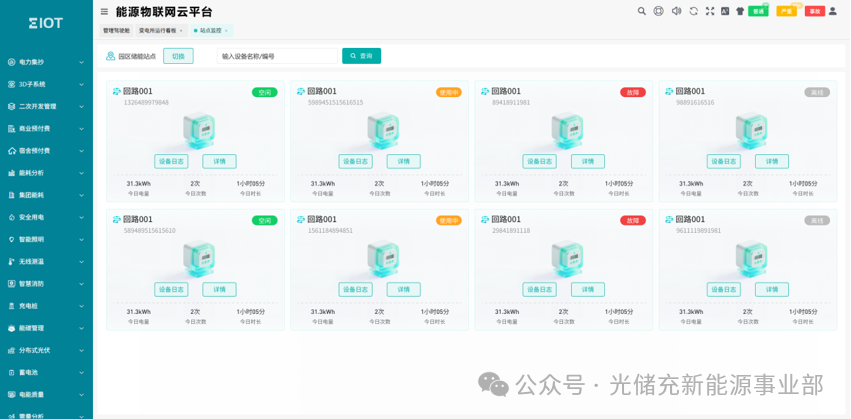Open the red 事故 alarm badge
The width and height of the screenshot is (851, 419).
tap(815, 11)
